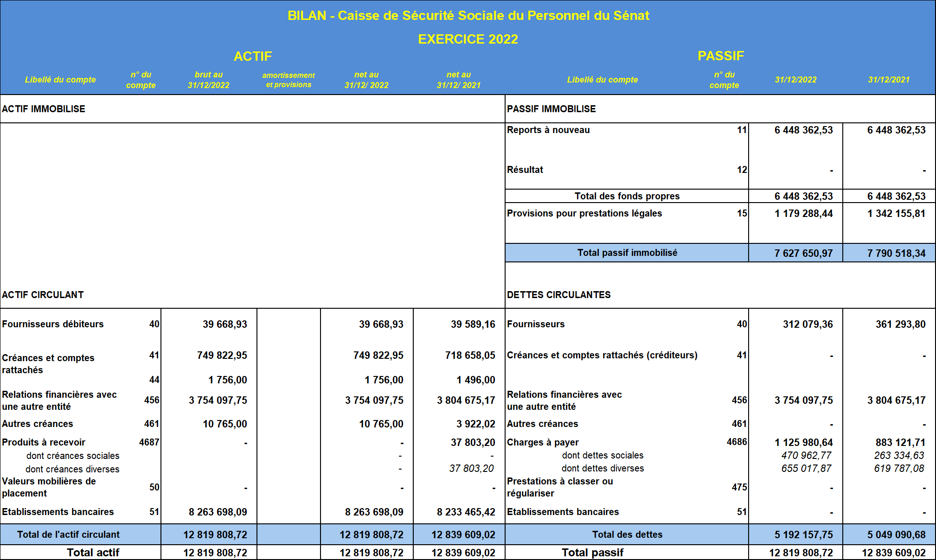Screen dimensions: 936x560
Task: Click the Reports à nouveau 2022 amount
Action: pos(803,130)
